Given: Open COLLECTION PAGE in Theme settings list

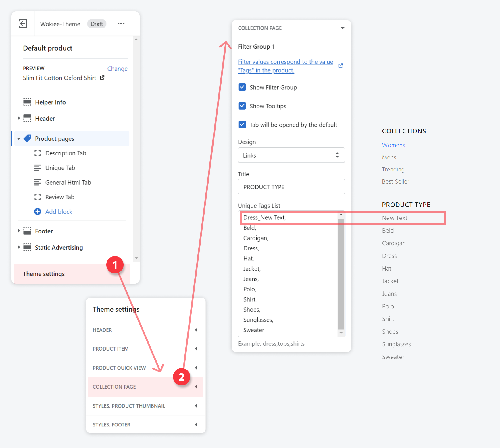Looking at the screenshot, I should coord(114,387).
